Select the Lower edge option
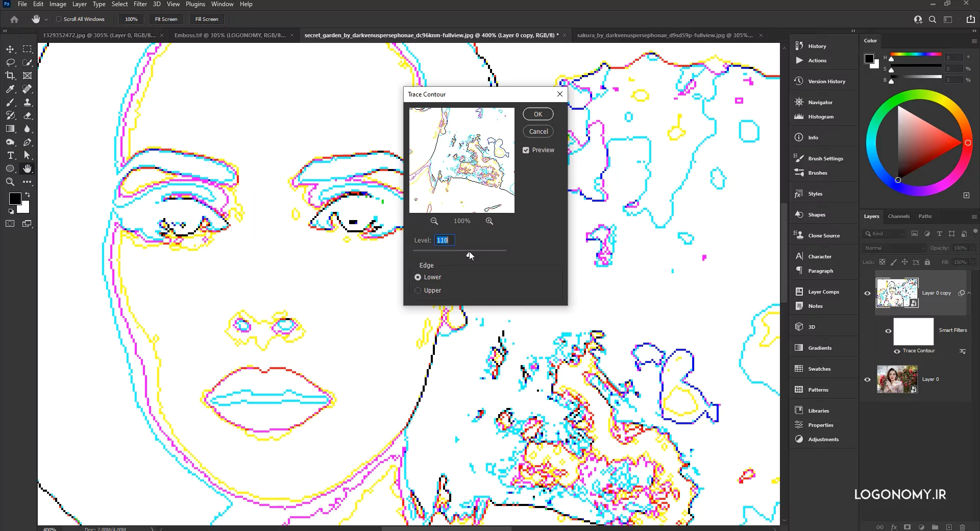 point(418,277)
